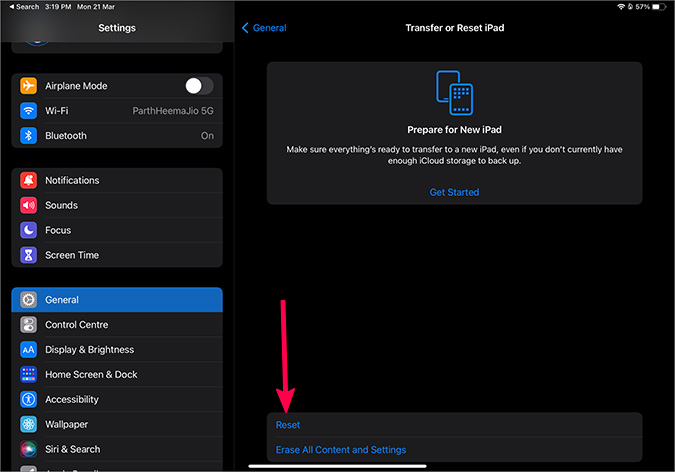Open Display & Brightness settings

(x=117, y=350)
